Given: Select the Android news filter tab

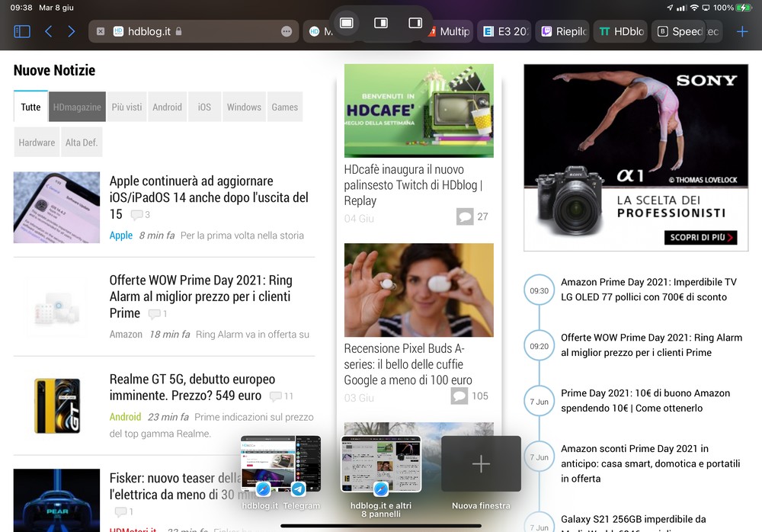Looking at the screenshot, I should pos(167,107).
